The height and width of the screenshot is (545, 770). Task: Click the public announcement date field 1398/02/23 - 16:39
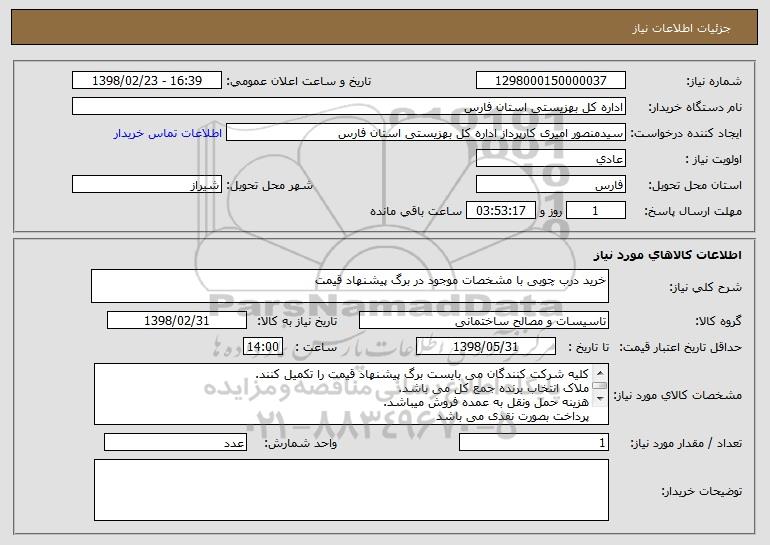click(147, 80)
